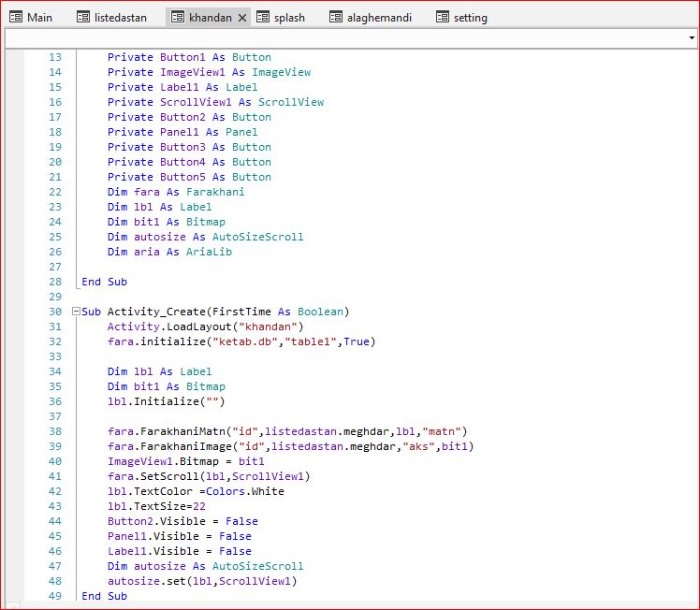700x610 pixels.
Task: Click 'Dim bit1 As Bitmap' on line 24
Action: (166, 222)
